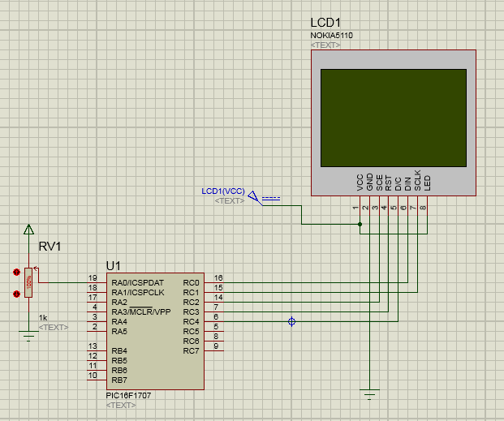Screen dimensions: 504x421
Task: Click the RB6 pin label
Action: coord(119,370)
